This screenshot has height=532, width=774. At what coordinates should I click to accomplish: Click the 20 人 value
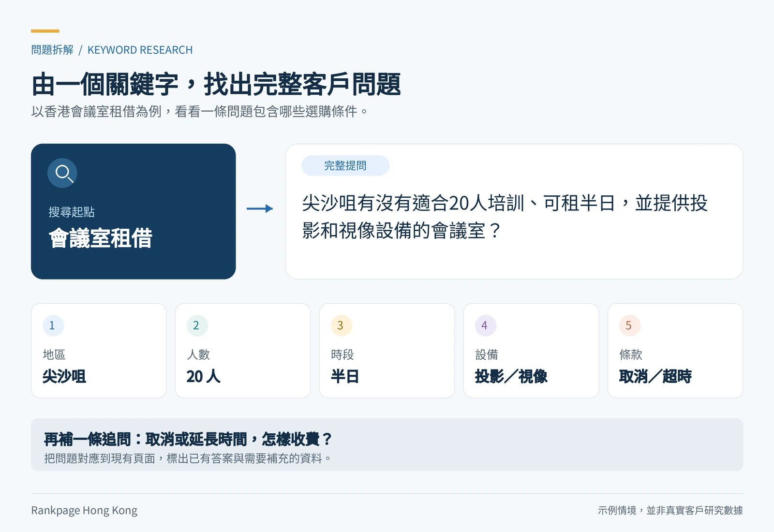coord(203,376)
